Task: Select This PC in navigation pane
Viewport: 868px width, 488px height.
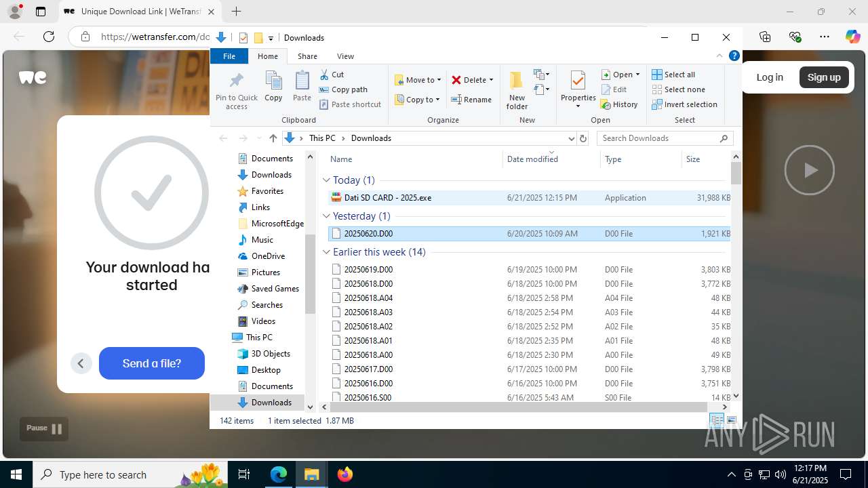Action: pyautogui.click(x=259, y=338)
